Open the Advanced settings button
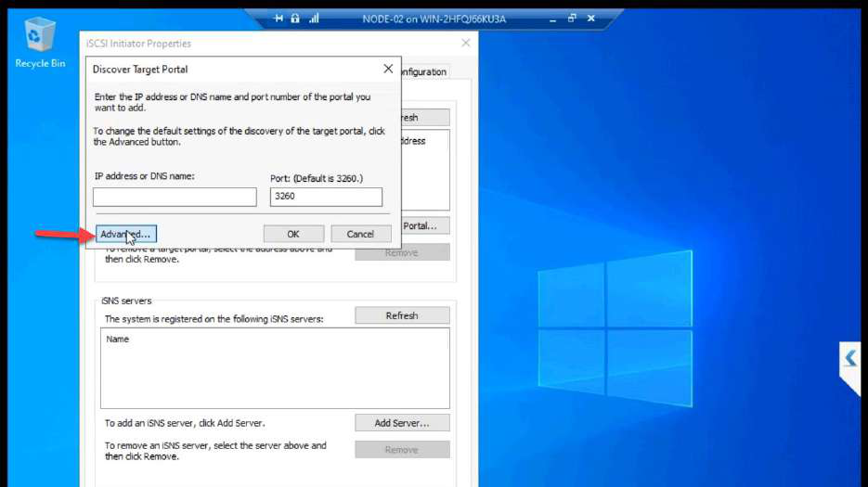Screen dimensions: 868x487 (126, 234)
